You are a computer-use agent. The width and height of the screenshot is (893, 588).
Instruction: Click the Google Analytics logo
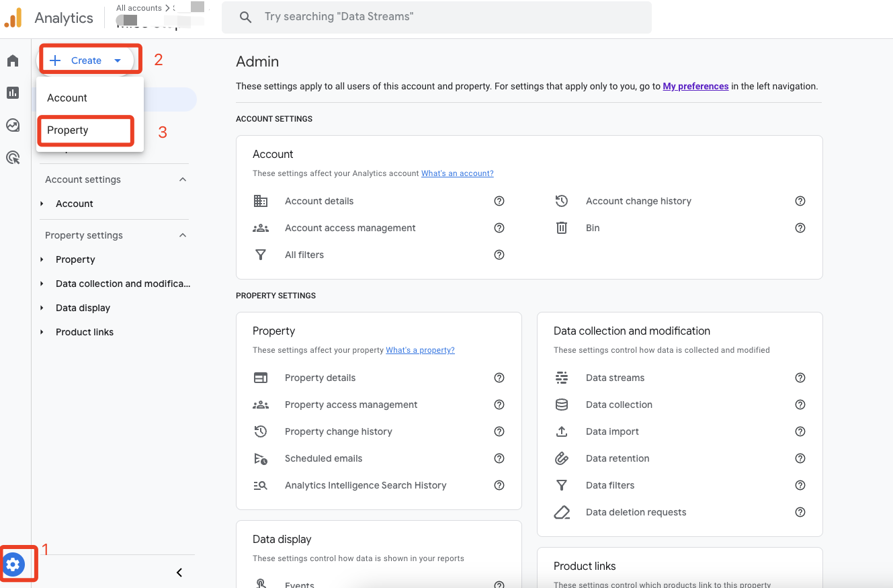(13, 17)
